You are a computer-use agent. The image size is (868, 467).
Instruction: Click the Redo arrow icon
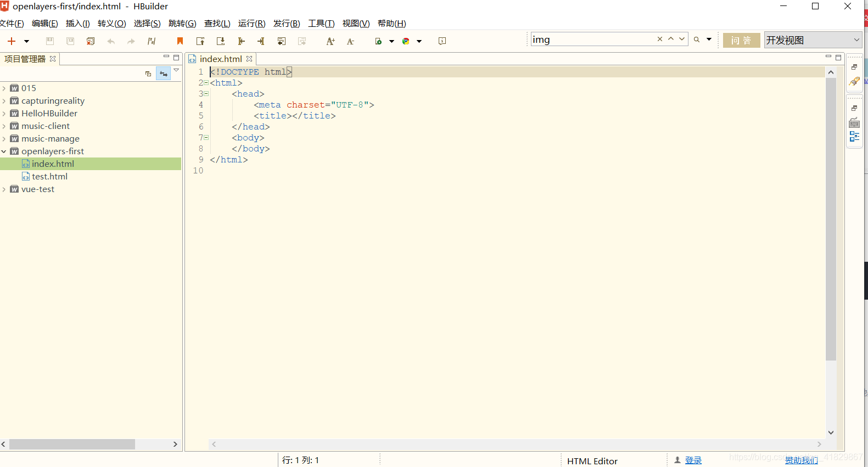tap(131, 41)
